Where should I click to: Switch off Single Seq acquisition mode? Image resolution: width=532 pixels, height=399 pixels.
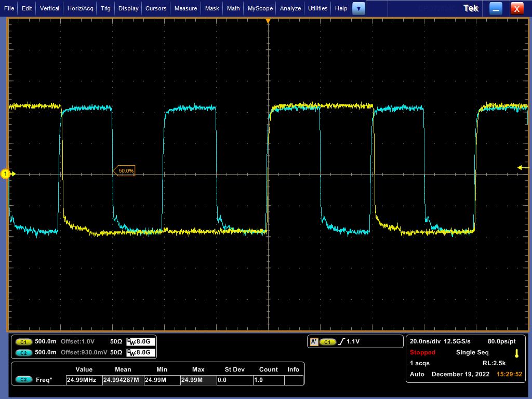tap(472, 352)
